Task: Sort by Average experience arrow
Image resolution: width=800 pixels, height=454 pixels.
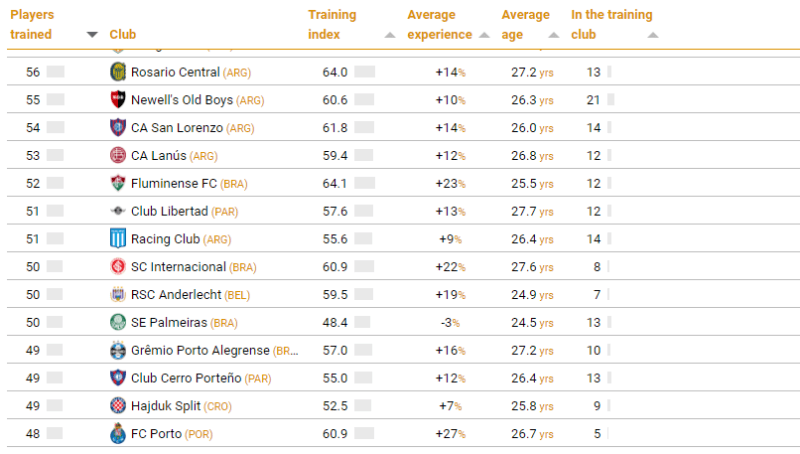Action: tap(485, 35)
